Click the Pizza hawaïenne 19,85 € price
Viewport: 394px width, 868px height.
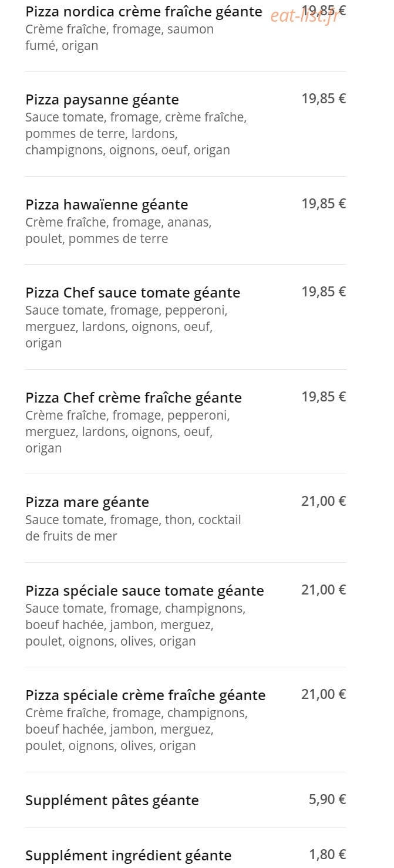click(x=324, y=203)
